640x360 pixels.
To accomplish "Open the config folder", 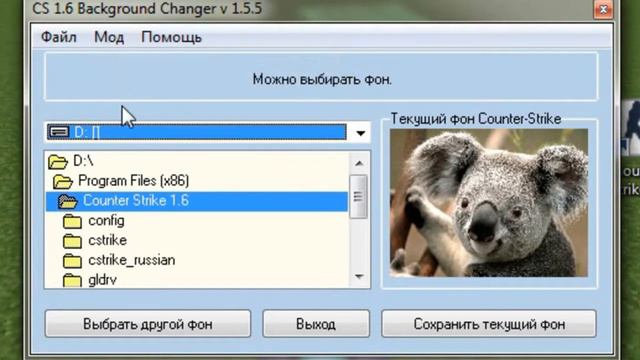I will coord(106,221).
